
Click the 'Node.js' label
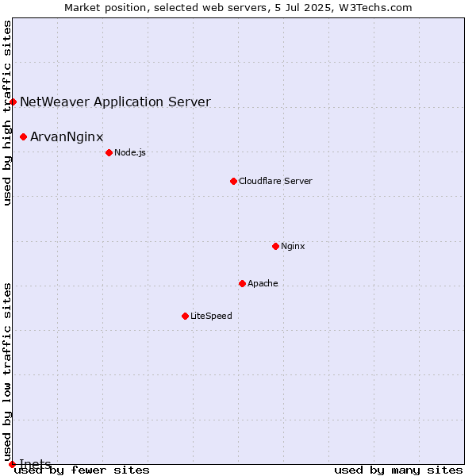(130, 152)
